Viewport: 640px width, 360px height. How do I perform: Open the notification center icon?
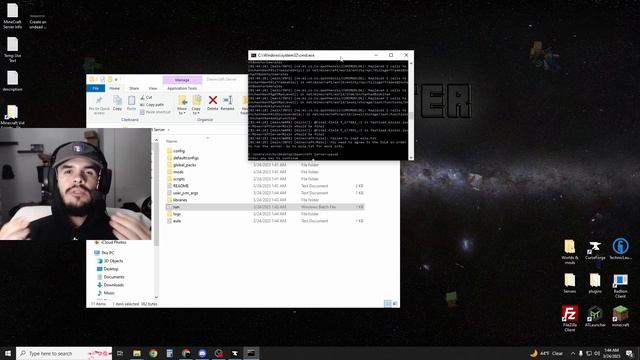[x=629, y=353]
